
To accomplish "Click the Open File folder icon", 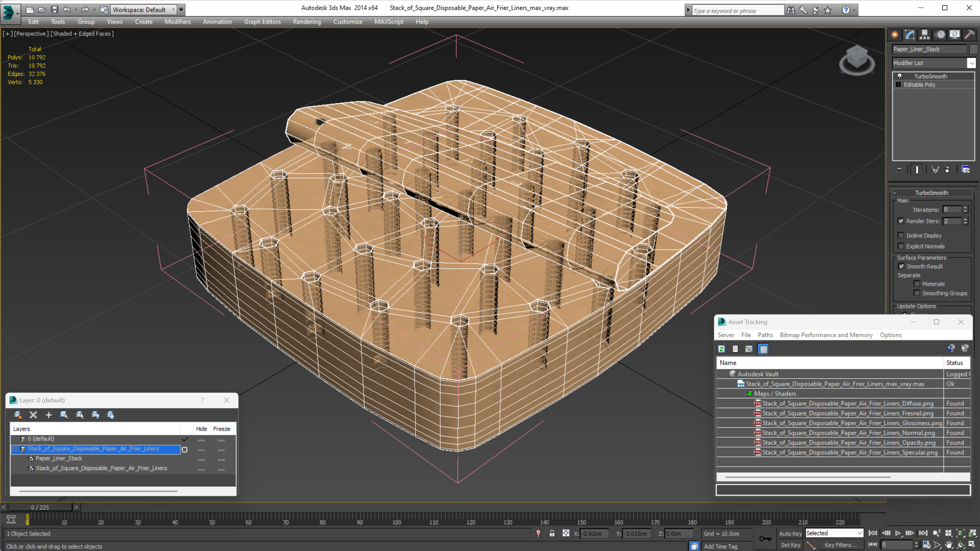I will point(42,10).
